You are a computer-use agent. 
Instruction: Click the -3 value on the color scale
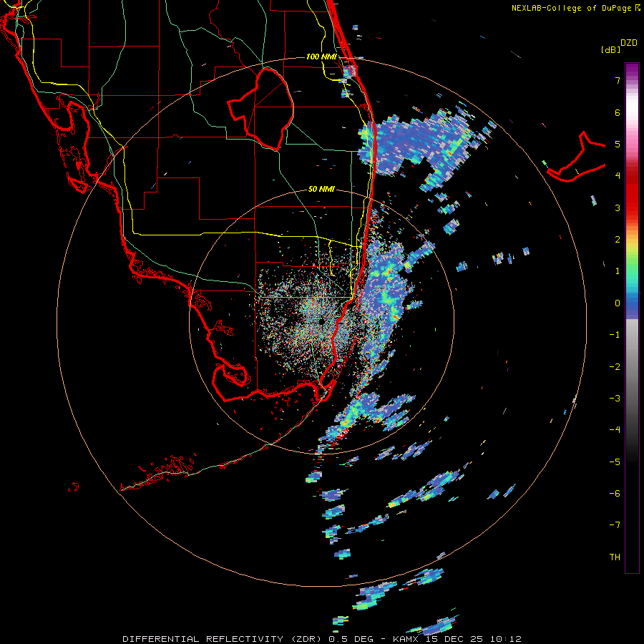pyautogui.click(x=615, y=398)
